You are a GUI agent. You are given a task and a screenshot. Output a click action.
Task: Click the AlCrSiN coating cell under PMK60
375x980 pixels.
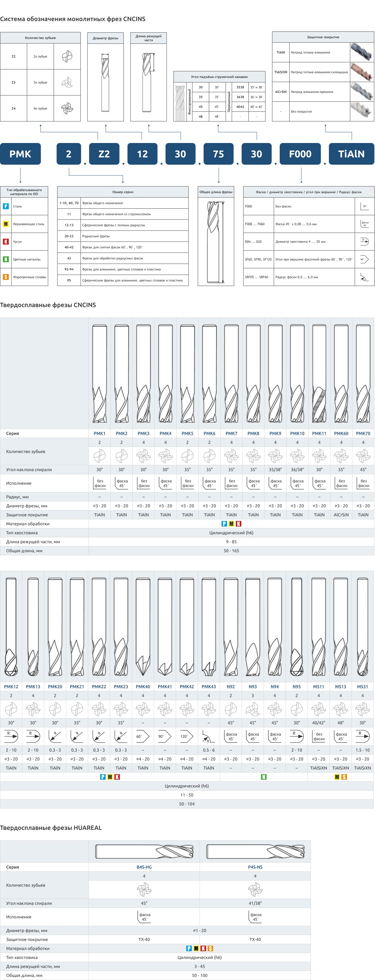point(341,515)
